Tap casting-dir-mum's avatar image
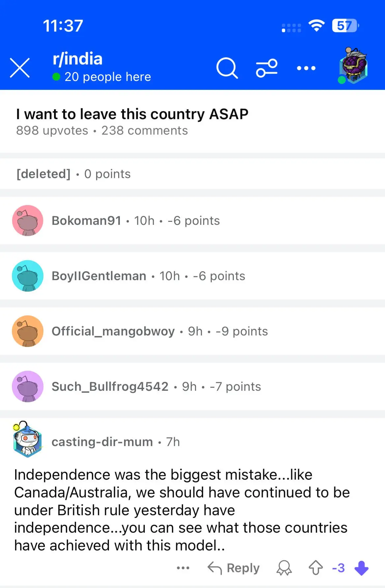The image size is (385, 588). coord(28,440)
